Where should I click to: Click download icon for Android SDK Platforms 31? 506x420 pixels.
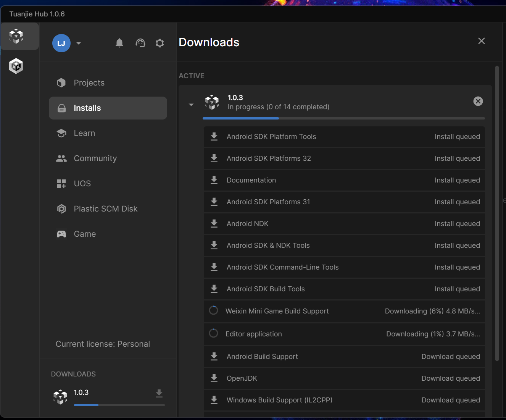coord(214,202)
